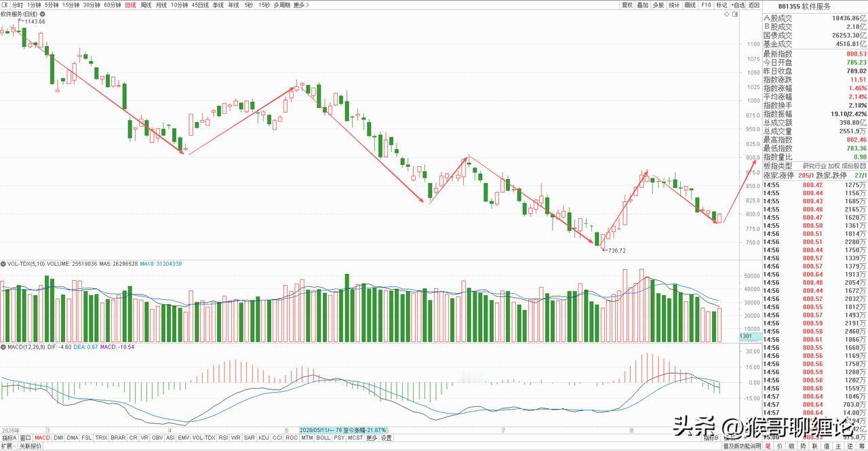This screenshot has width=868, height=451.
Task: Open F10 company info
Action: (x=706, y=5)
